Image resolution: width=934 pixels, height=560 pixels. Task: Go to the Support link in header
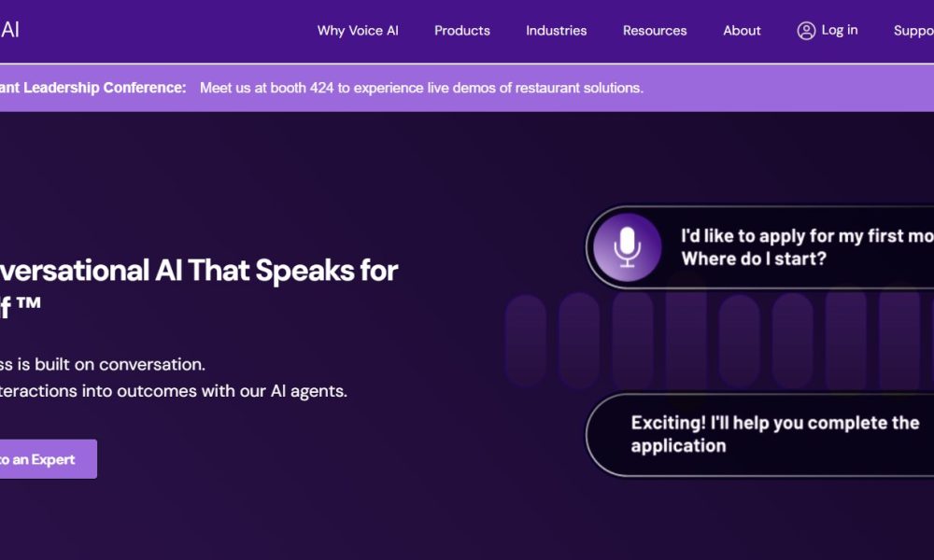pos(913,31)
